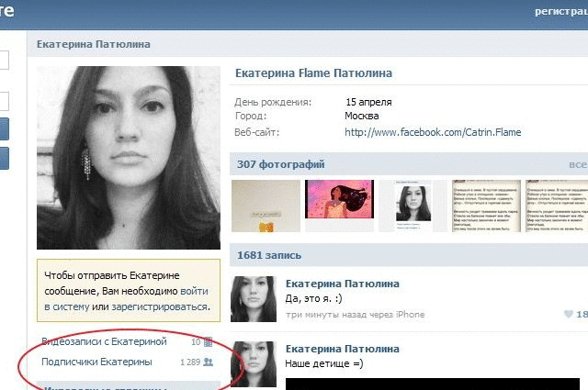The image size is (588, 390).
Task: Click the black video preview in second post
Action: (433, 384)
